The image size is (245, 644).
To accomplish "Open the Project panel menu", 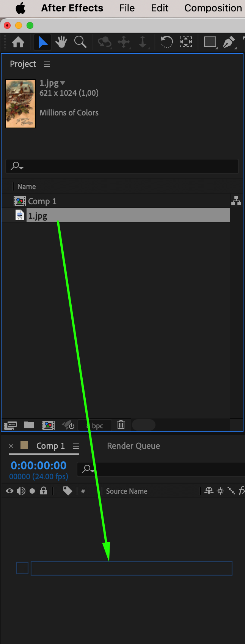I will [47, 64].
